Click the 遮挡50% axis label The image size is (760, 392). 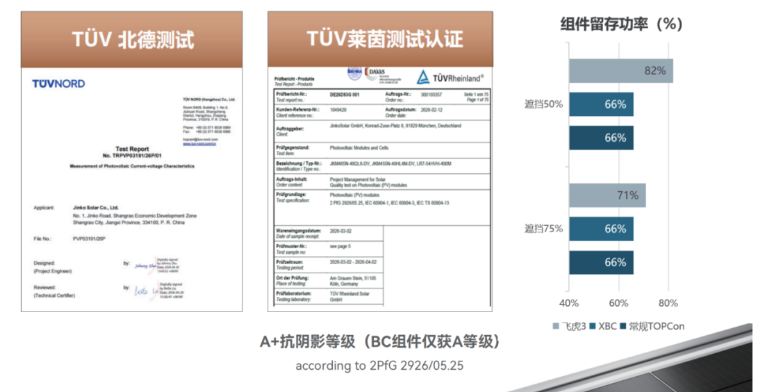544,104
